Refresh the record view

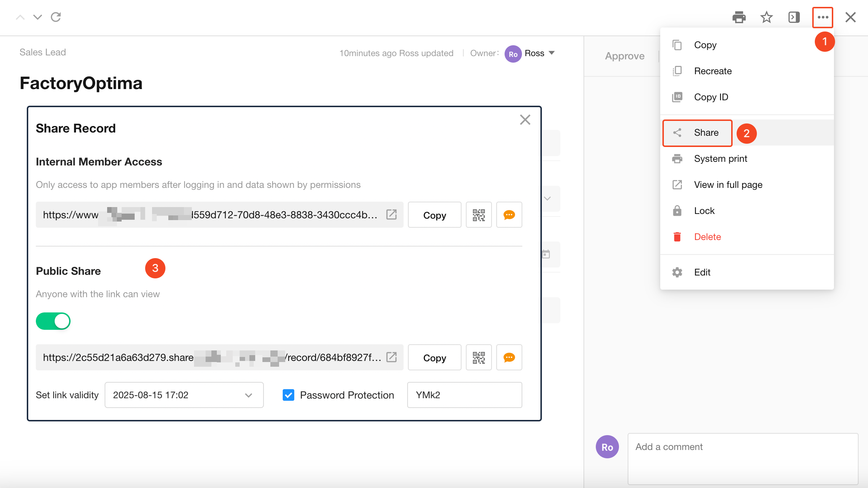56,17
